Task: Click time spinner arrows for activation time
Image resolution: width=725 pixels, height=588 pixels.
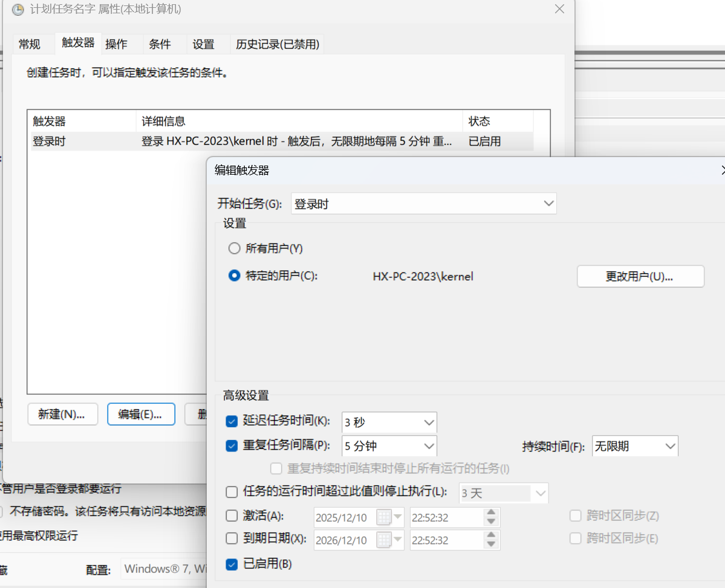Action: coord(491,517)
